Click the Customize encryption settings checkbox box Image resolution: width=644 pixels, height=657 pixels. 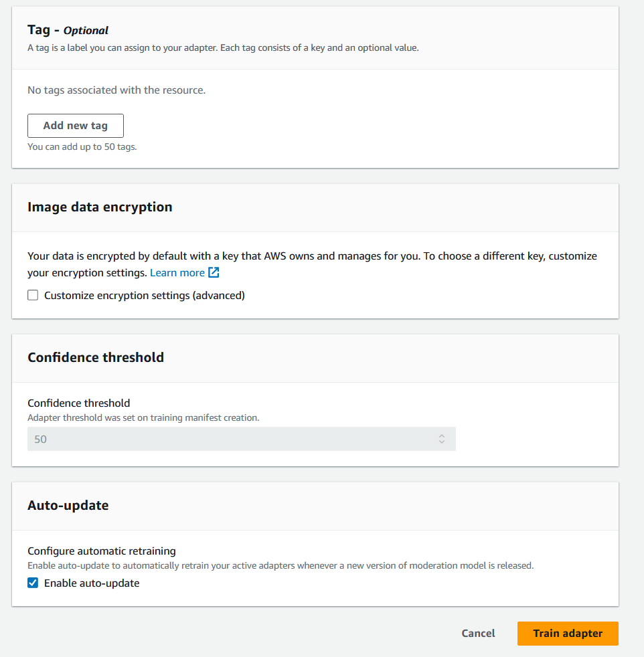(33, 295)
